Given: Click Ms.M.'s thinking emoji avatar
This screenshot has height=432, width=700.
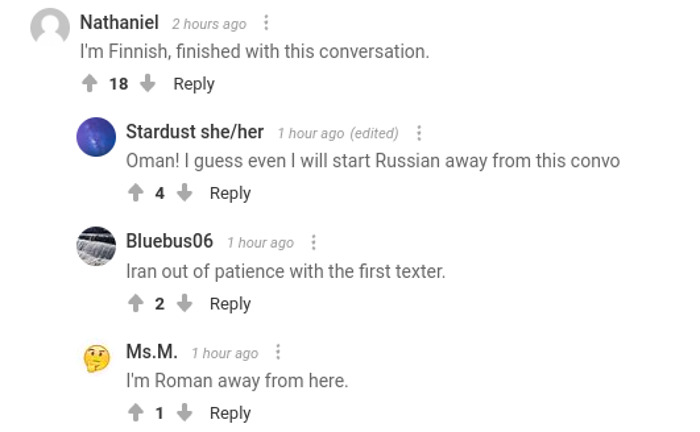Looking at the screenshot, I should pos(96,357).
